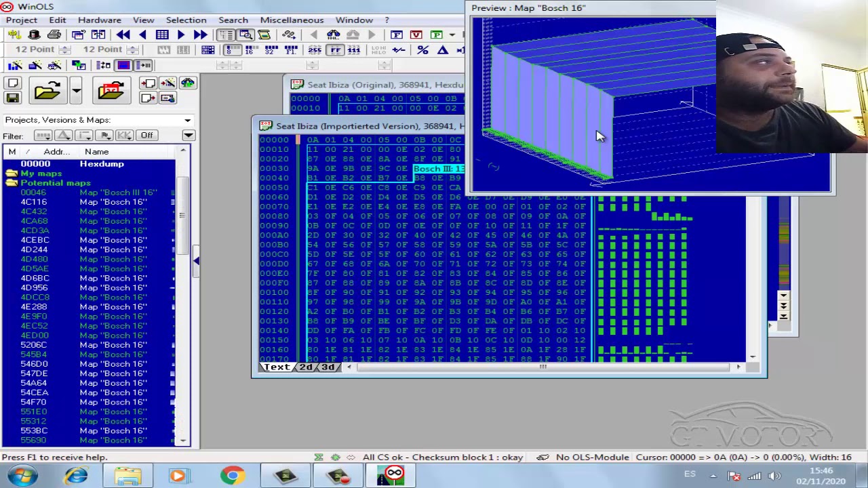Step the second 12 Point font size spinner
Viewport: 868px width, 488px height.
click(132, 49)
